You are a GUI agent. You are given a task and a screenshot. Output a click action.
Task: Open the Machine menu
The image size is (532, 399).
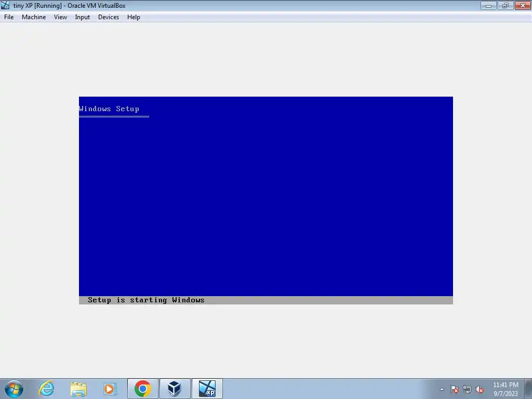tap(34, 17)
